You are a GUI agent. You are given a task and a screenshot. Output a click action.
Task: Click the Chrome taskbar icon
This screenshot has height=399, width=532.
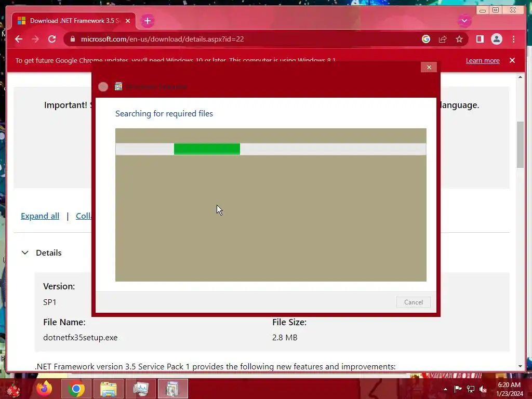pos(76,389)
